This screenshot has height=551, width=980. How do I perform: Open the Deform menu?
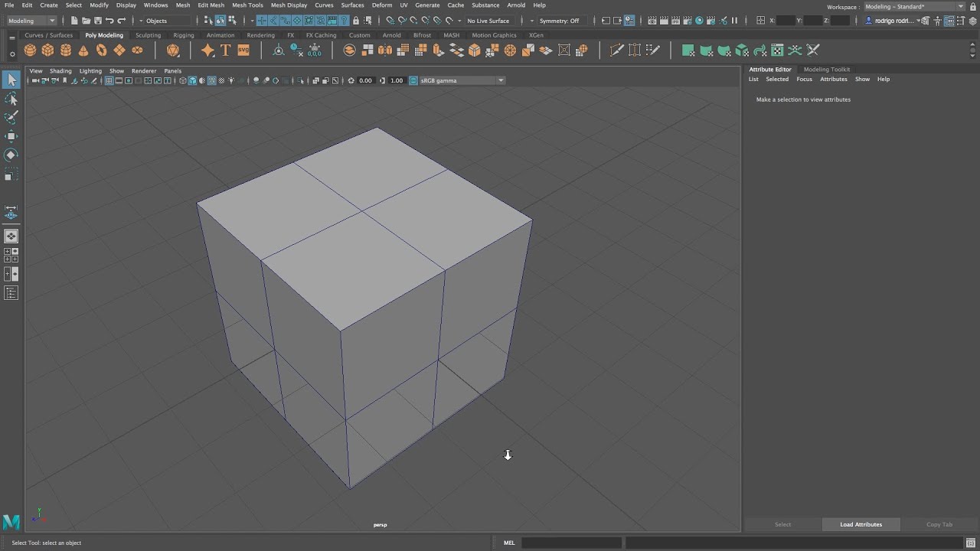click(x=382, y=5)
